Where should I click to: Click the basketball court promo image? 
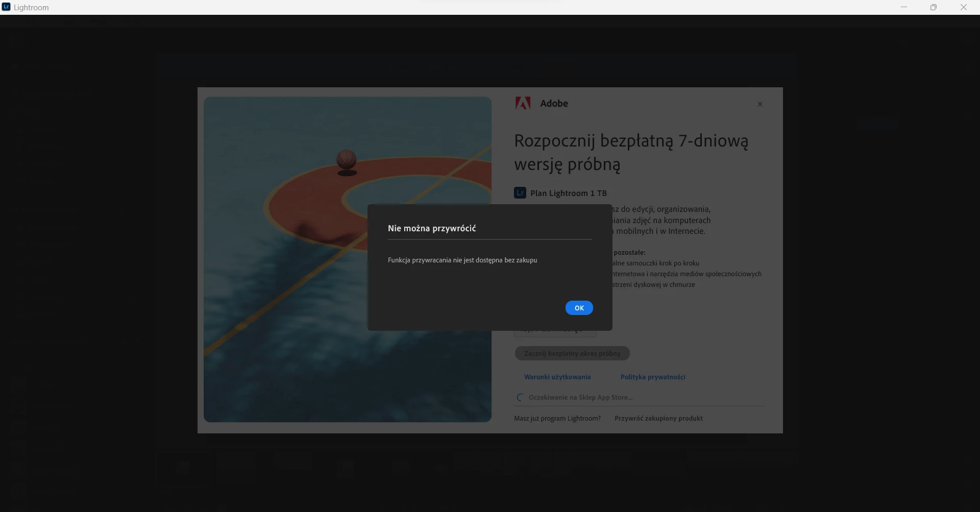point(347,259)
